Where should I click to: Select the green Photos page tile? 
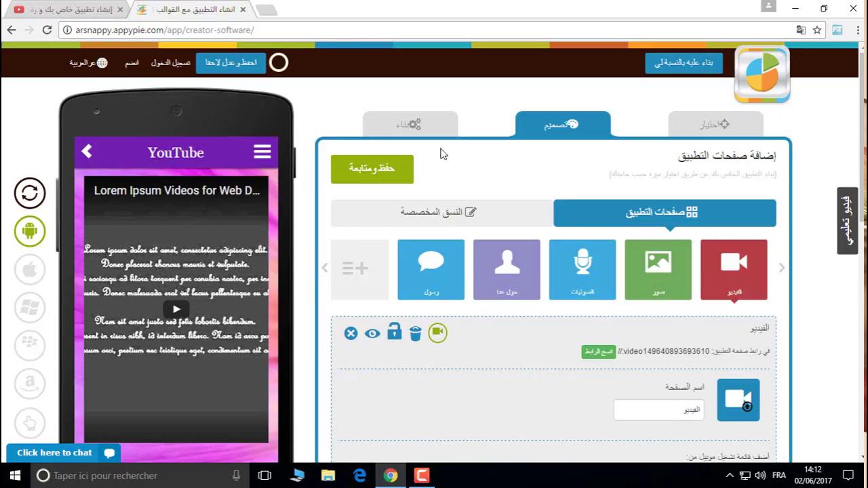[x=658, y=269]
